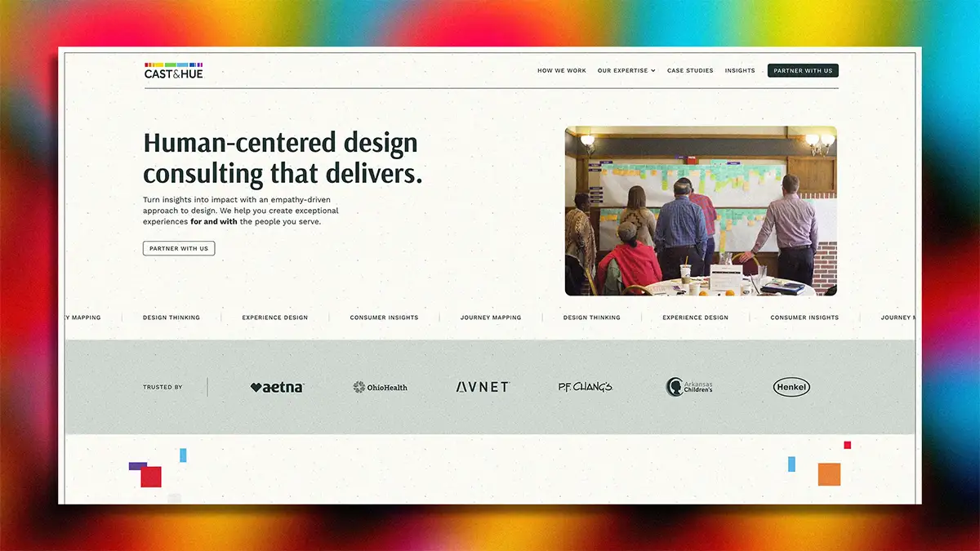Open the How We Work page
Screen dimensions: 980x551
(562, 71)
